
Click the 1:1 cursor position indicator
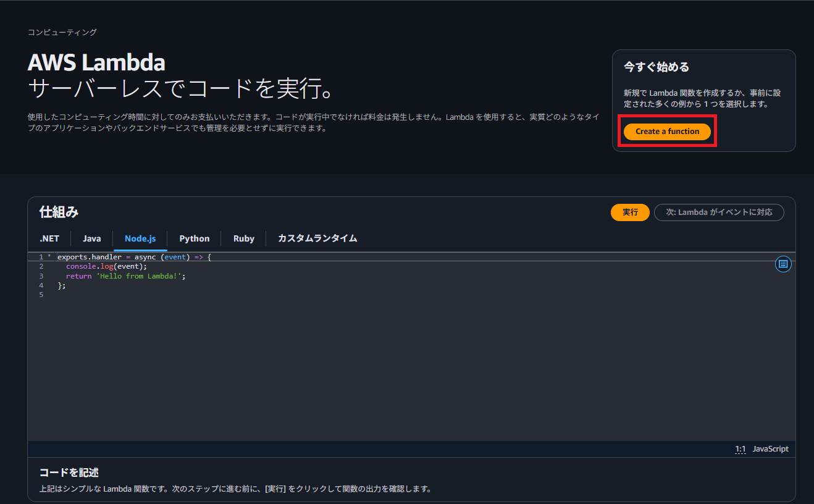[741, 448]
